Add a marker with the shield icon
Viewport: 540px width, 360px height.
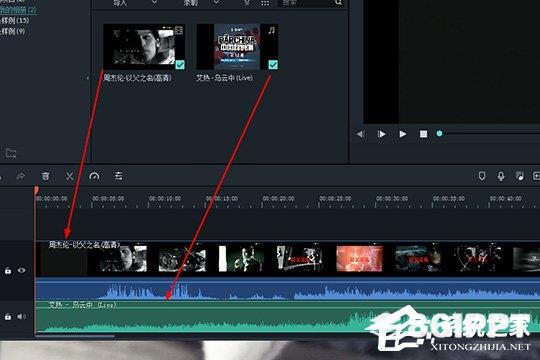pyautogui.click(x=482, y=176)
